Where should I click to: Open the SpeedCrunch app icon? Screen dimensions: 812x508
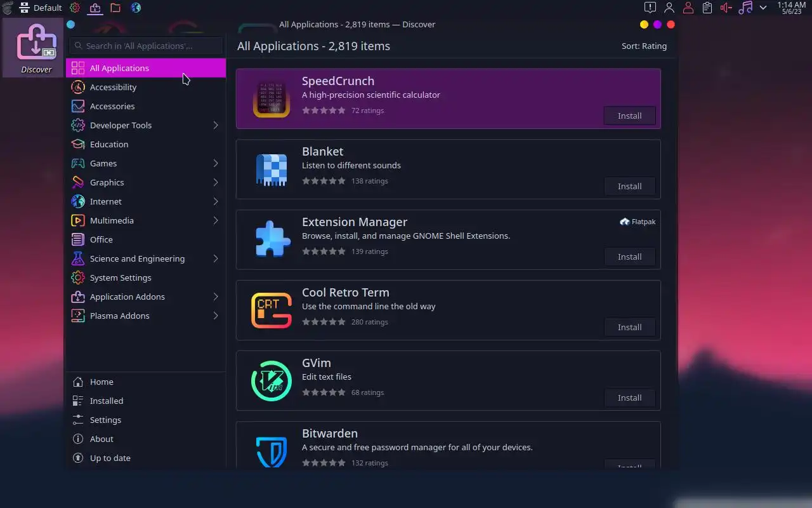coord(272,98)
